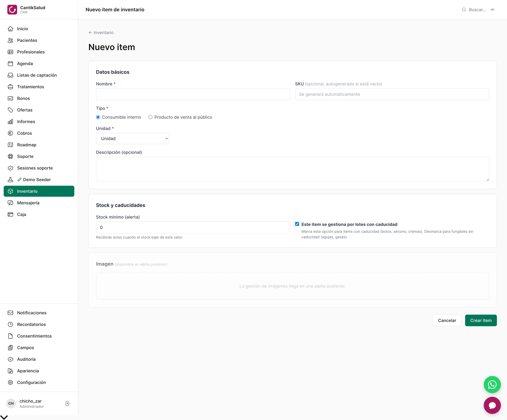Screen dimensions: 507x420
Task: Click the Roadmap map icon
Action: point(10,145)
